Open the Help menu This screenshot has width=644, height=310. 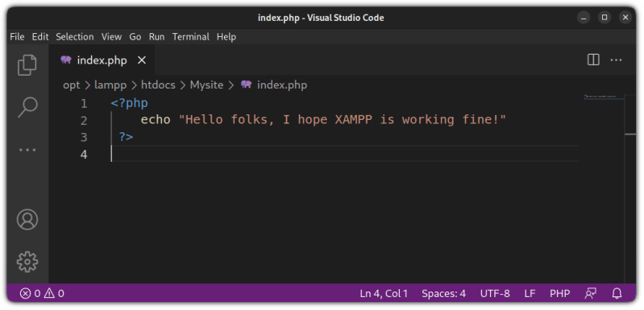click(226, 37)
